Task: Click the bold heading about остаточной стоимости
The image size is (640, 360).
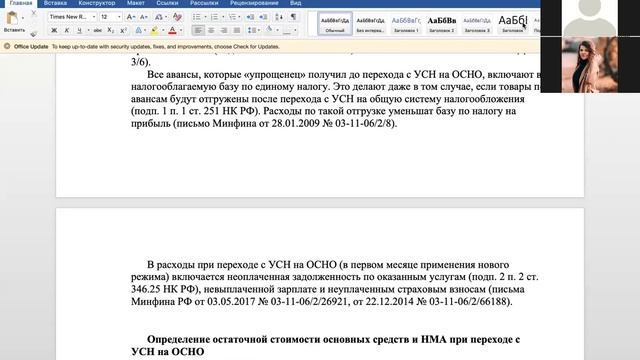Action: click(325, 345)
